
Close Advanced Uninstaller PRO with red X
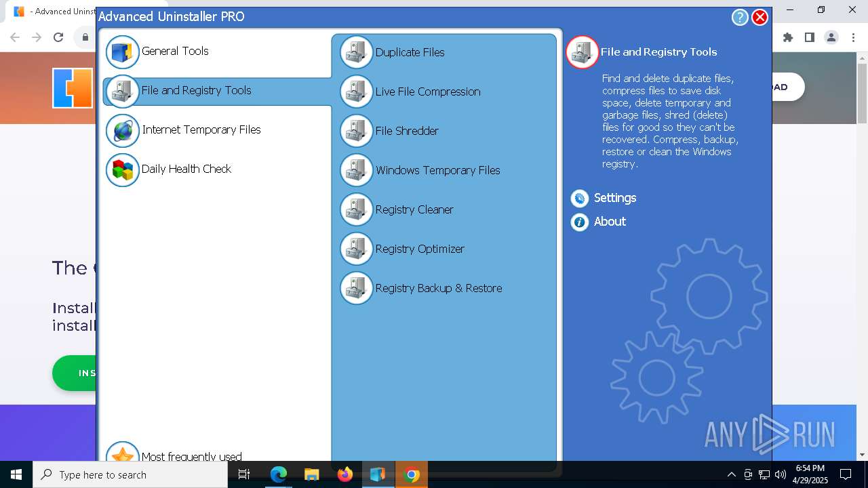pyautogui.click(x=760, y=18)
